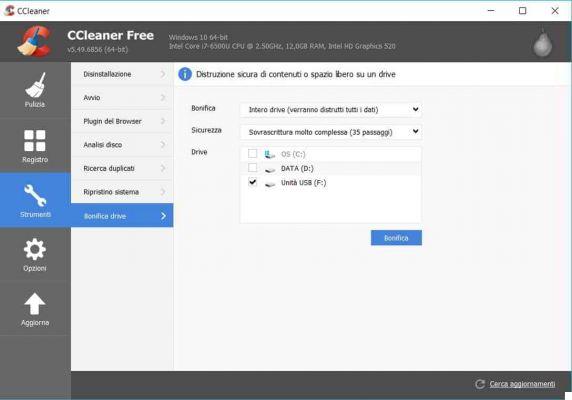The height and width of the screenshot is (400, 572).
Task: Click the Unità USB (F:) drive icon
Action: [270, 184]
